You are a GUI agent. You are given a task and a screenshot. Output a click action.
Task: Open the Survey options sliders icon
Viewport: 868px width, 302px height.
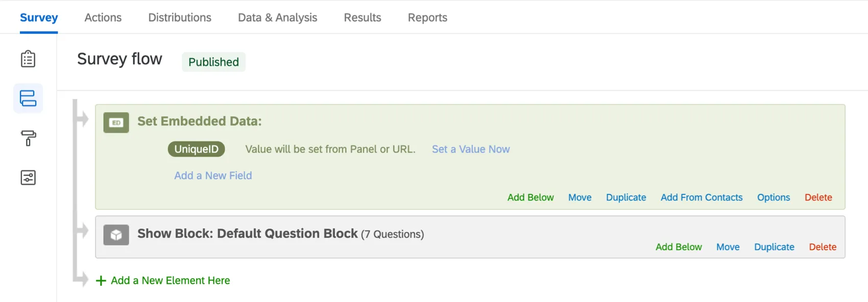tap(28, 178)
